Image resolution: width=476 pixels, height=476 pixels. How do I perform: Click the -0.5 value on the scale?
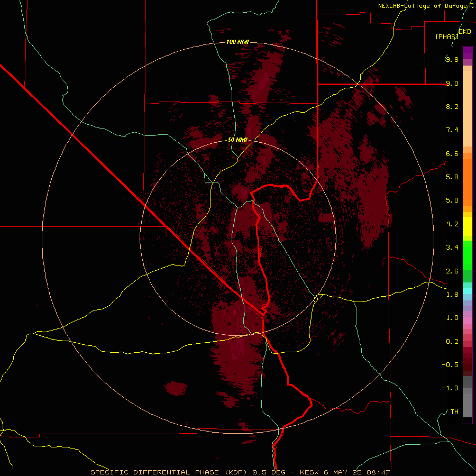click(450, 364)
